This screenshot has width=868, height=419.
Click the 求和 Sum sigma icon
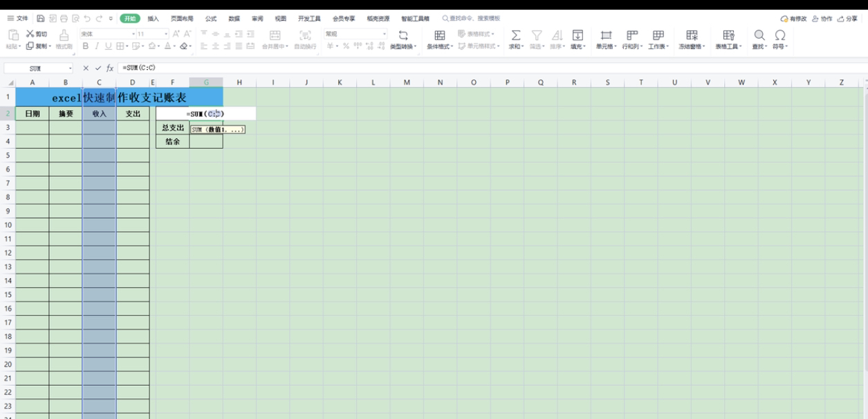pos(516,35)
